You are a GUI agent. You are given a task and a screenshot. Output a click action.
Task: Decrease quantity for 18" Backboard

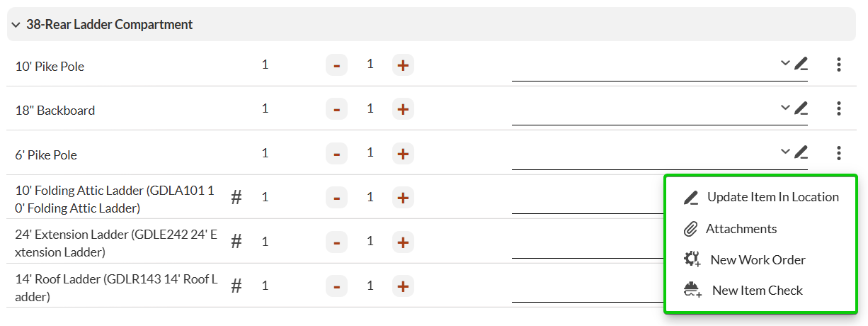pos(336,109)
